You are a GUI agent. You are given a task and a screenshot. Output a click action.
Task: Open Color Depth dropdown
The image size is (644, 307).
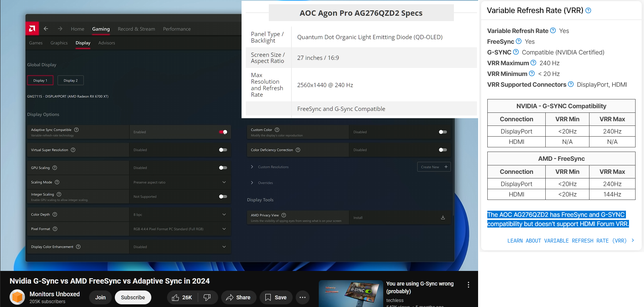click(x=224, y=215)
